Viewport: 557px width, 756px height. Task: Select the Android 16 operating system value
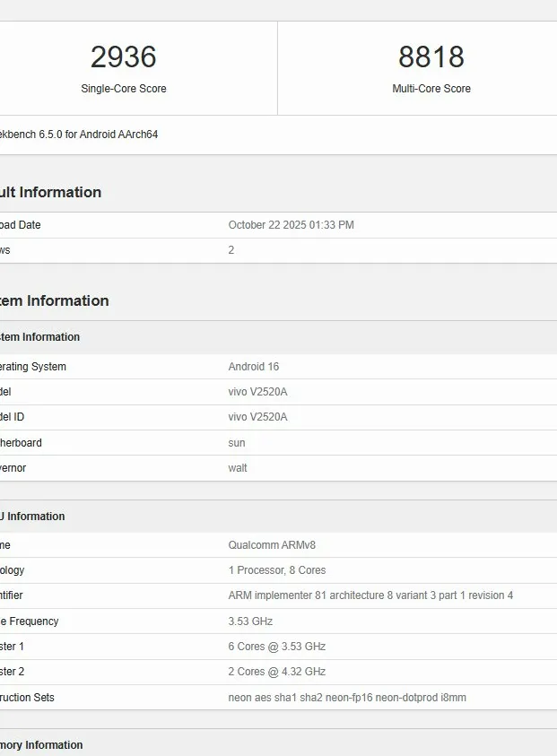pyautogui.click(x=254, y=367)
